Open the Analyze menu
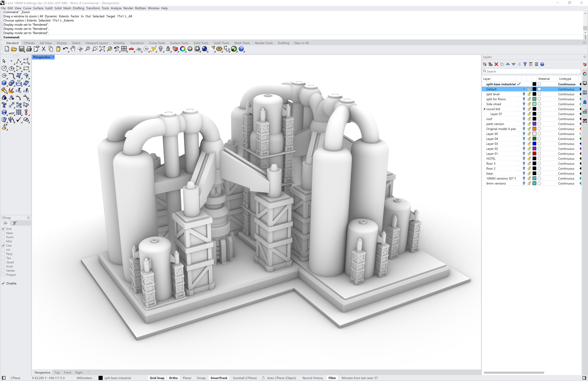Image resolution: width=588 pixels, height=381 pixels. (x=116, y=8)
